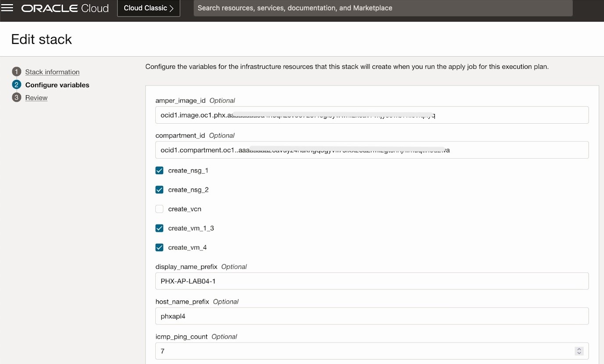Open the hamburger navigation menu

[x=7, y=8]
